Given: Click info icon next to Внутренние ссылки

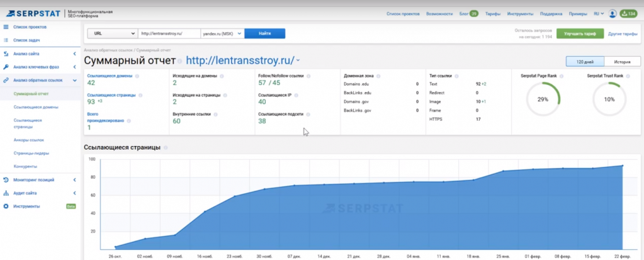Looking at the screenshot, I should pos(216,114).
